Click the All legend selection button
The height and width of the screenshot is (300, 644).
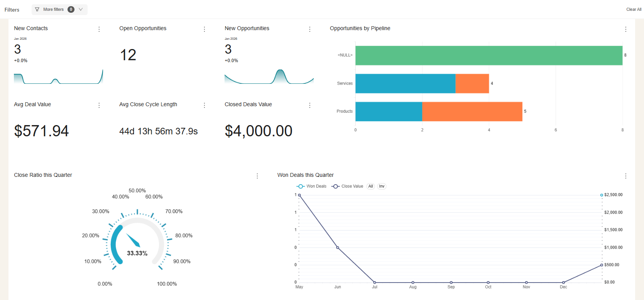(x=370, y=186)
